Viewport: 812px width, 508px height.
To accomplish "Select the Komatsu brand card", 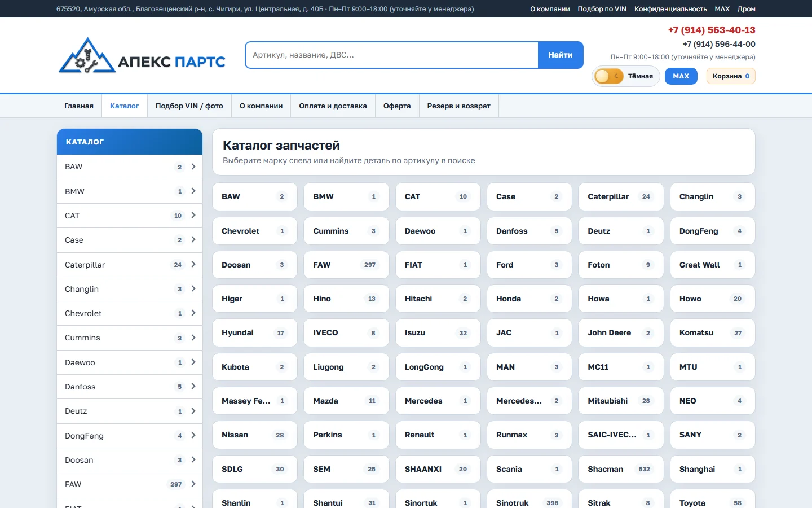I will coord(713,332).
